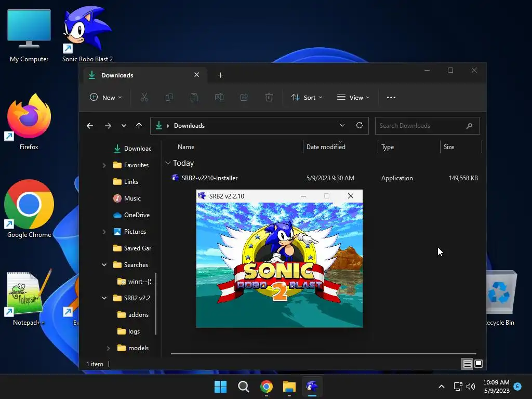The height and width of the screenshot is (399, 532).
Task: Click the search magnifier in Search Downloads
Action: click(x=469, y=126)
